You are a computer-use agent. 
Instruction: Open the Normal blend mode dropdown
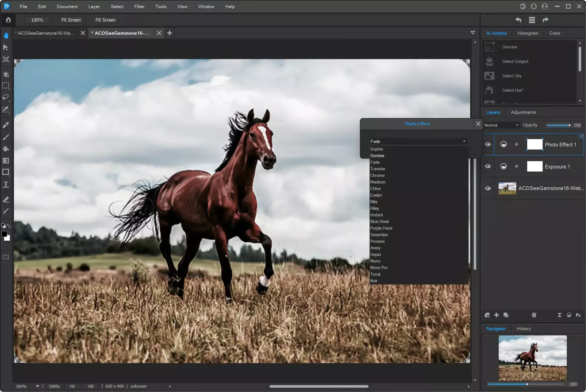tap(501, 125)
